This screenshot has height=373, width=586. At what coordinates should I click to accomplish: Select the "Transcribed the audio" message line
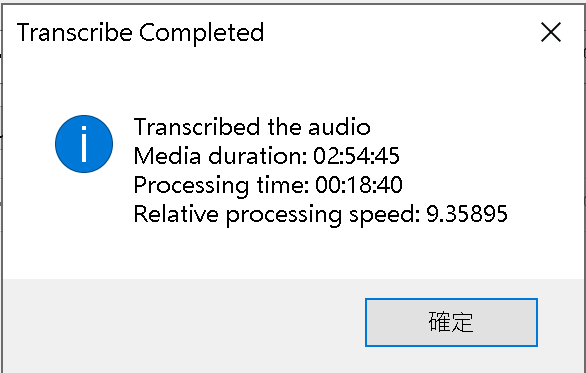(x=252, y=127)
